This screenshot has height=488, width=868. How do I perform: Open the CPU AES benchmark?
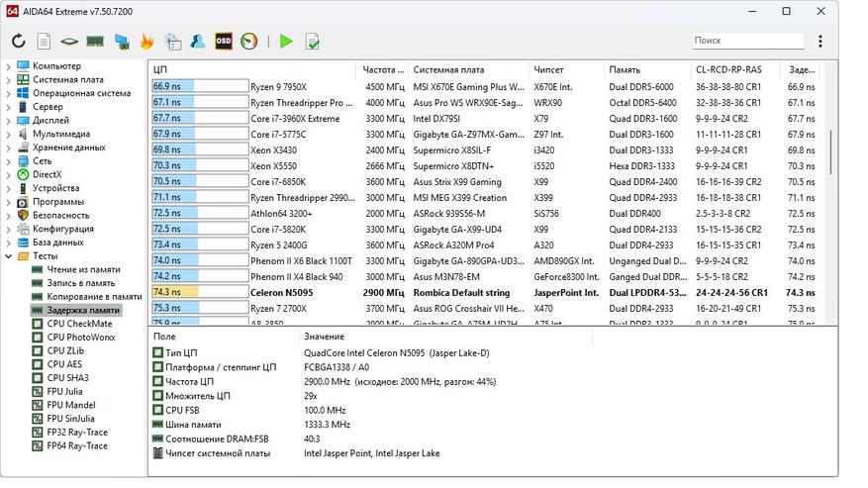(x=64, y=364)
